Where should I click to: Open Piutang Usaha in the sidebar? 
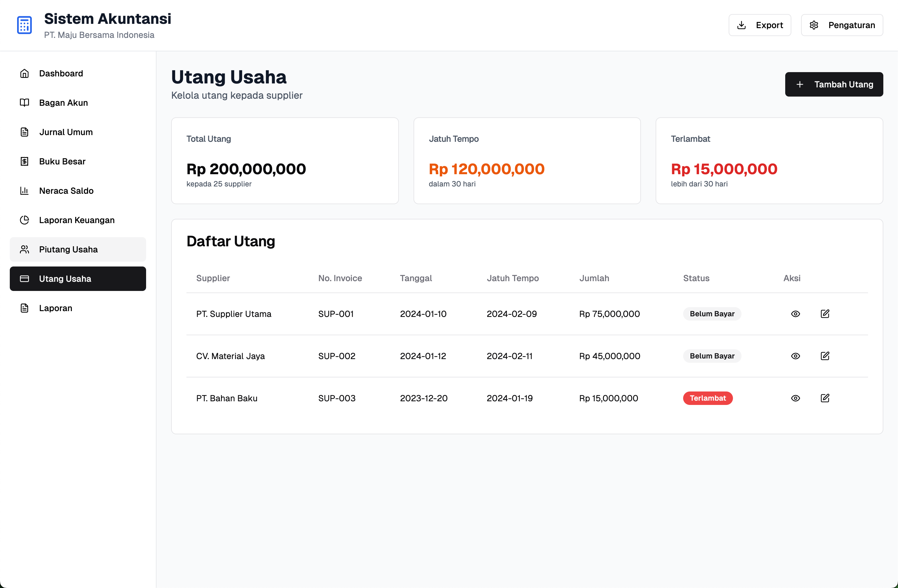click(x=78, y=249)
